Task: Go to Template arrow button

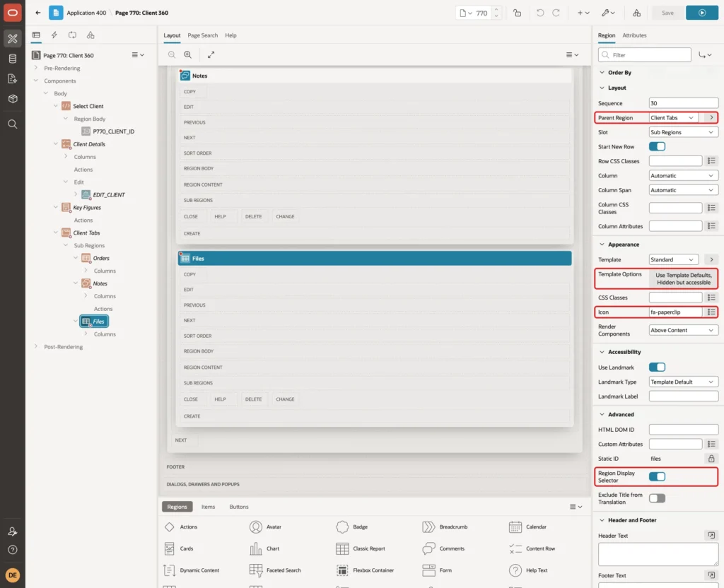Action: click(x=711, y=259)
